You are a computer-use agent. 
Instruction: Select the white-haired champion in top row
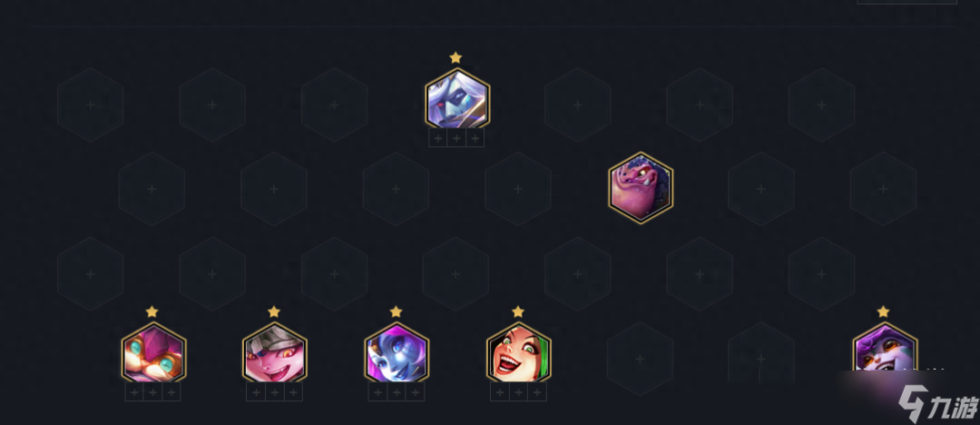tap(456, 100)
